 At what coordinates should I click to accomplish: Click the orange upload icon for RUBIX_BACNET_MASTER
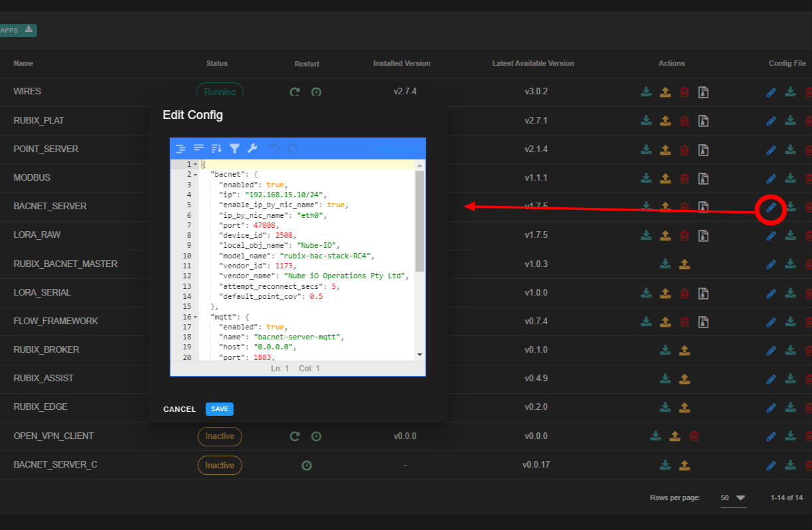(x=685, y=264)
